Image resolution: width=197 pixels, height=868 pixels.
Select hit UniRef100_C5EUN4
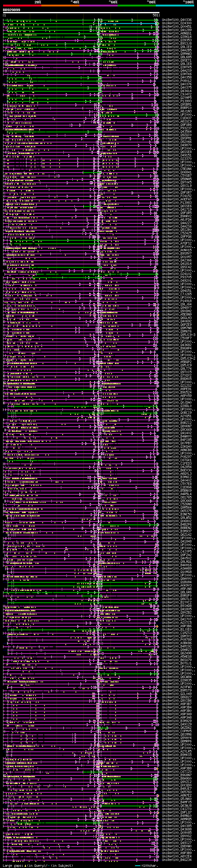177,169
